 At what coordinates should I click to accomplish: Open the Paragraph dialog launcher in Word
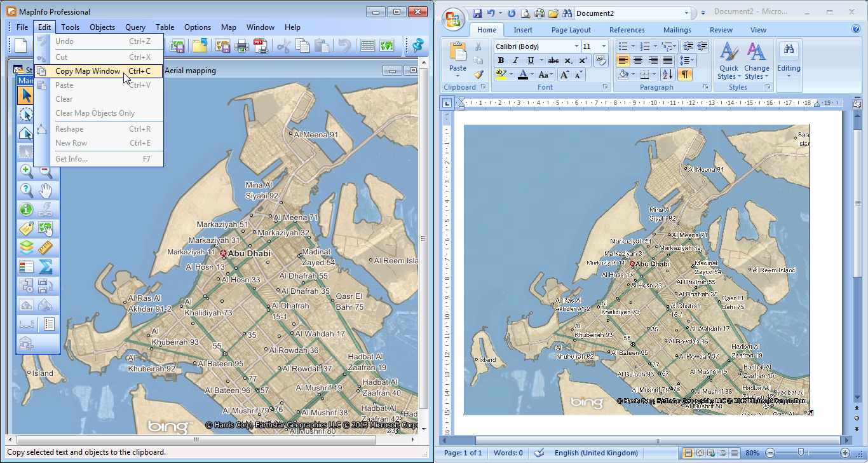(x=705, y=87)
